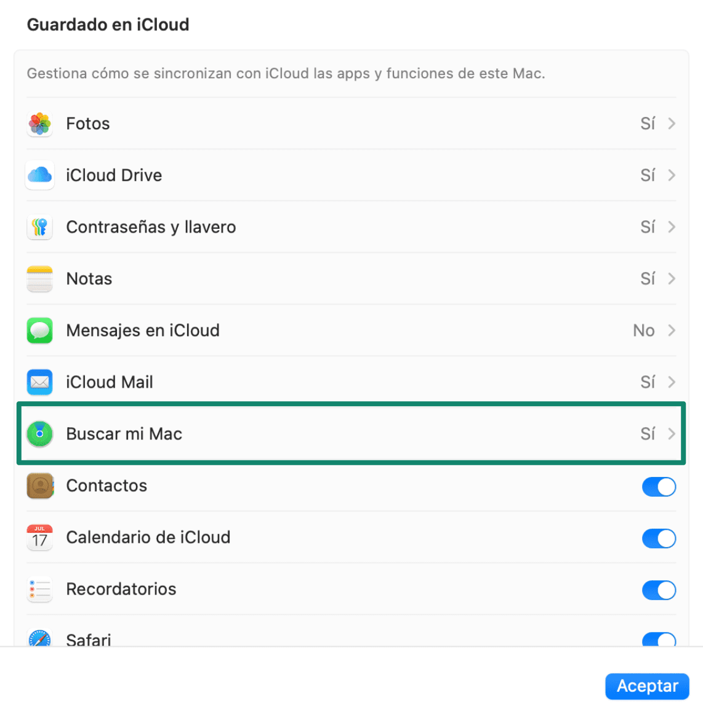Toggle the Recordatorios switch

[x=659, y=590]
